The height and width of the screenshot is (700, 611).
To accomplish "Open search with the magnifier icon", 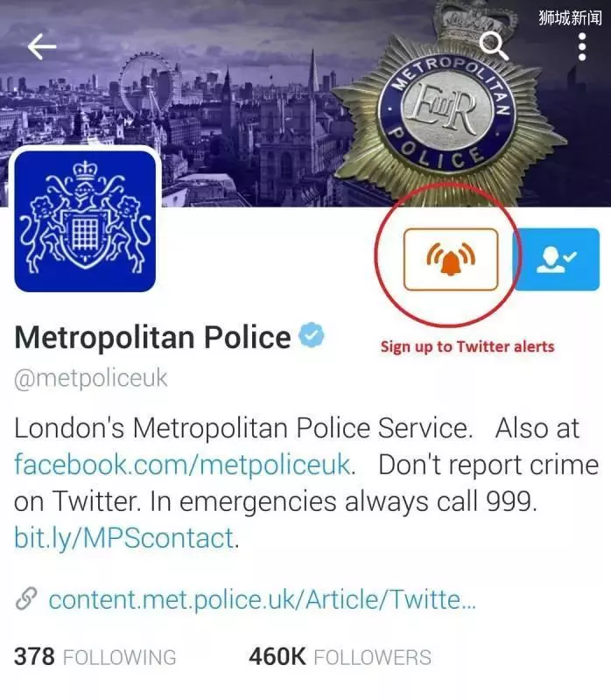I will coord(494,46).
